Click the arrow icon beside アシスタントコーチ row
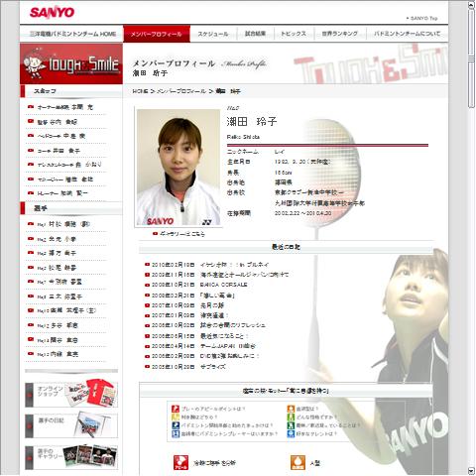This screenshot has width=476, height=476. (31, 165)
